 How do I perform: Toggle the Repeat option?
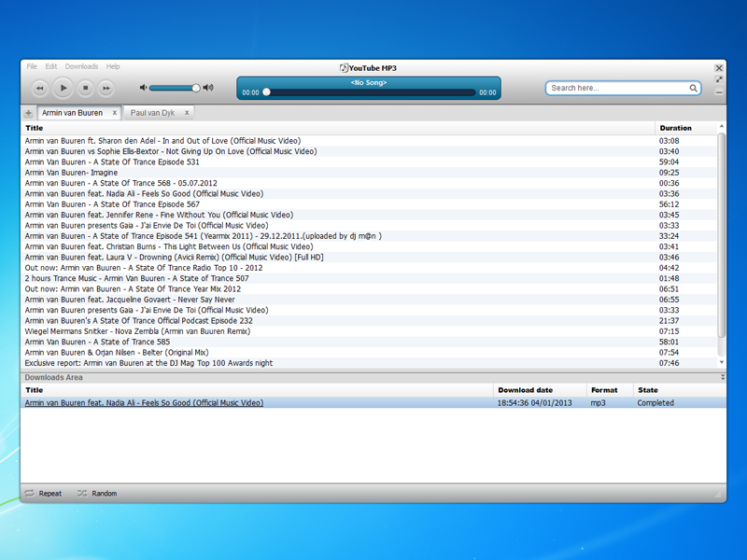point(43,494)
